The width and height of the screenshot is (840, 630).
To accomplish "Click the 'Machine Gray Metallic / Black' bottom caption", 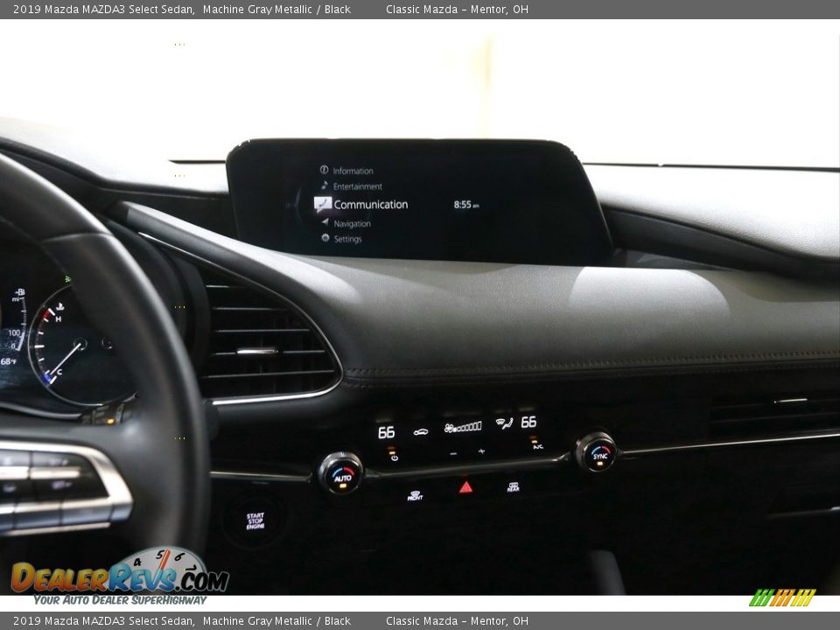I will pyautogui.click(x=277, y=621).
